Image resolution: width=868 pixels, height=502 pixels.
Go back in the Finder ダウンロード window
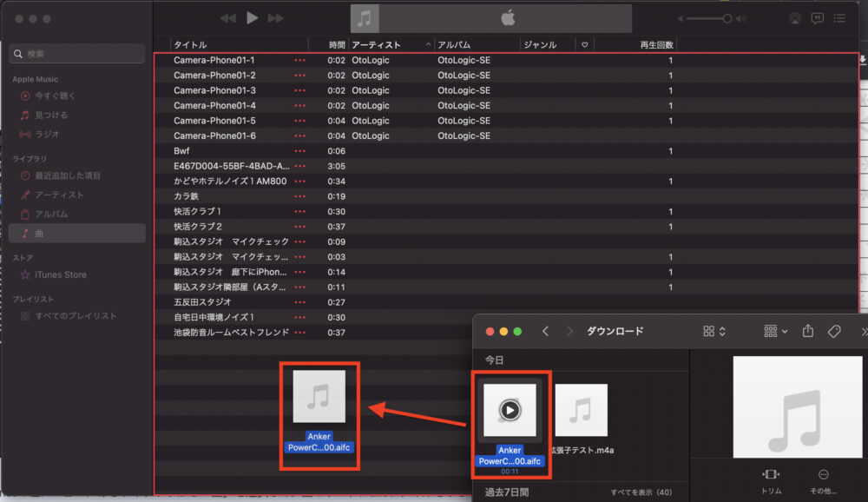[x=545, y=332]
